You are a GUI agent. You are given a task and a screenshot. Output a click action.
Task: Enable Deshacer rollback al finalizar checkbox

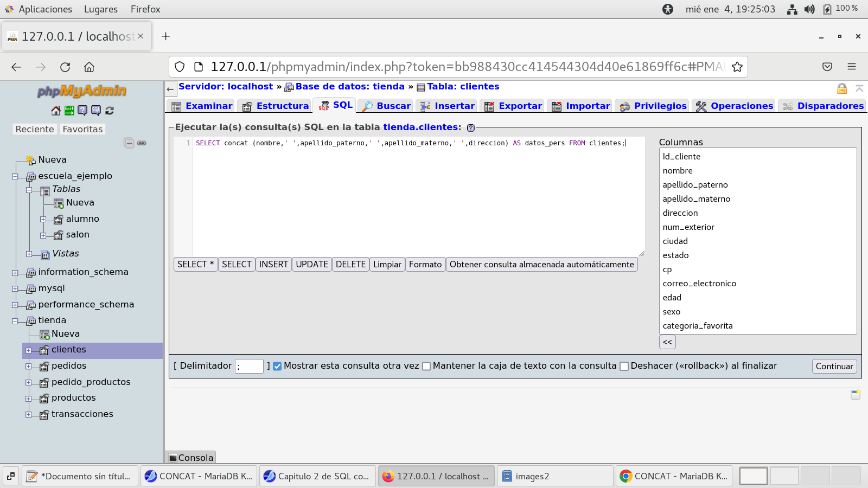[624, 366]
